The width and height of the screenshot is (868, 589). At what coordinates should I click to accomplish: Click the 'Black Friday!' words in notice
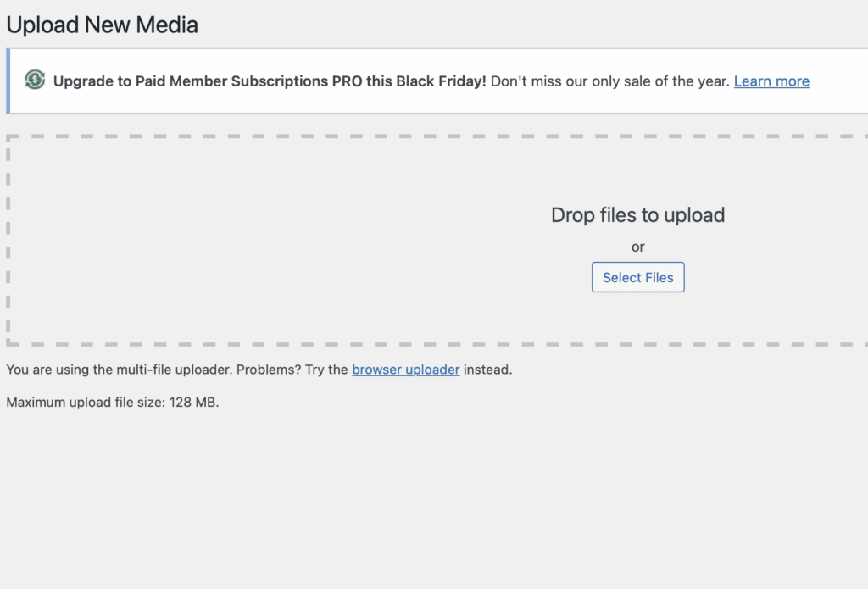(x=442, y=81)
